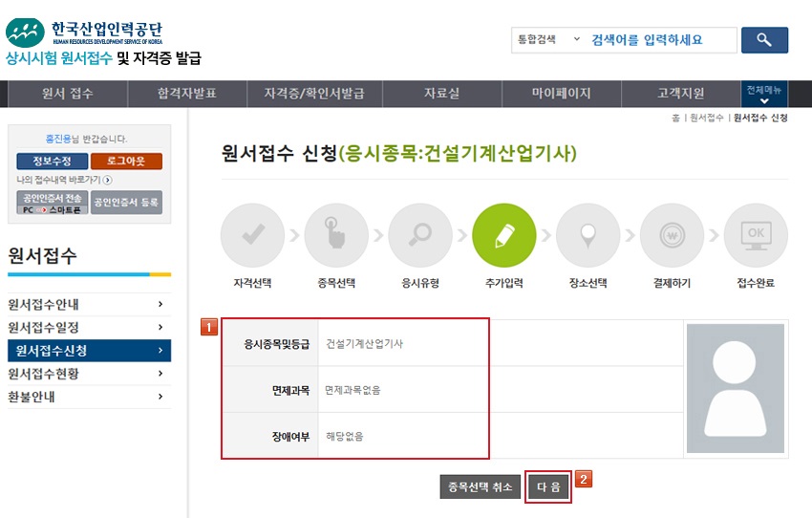The width and height of the screenshot is (812, 518).
Task: Click the orange 로그아웃 button
Action: click(126, 161)
